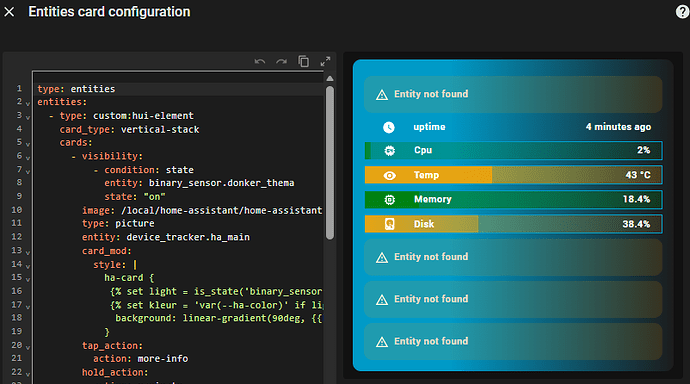Click 'device_tracker.ha_main' on line 12
The height and width of the screenshot is (384, 690).
188,237
